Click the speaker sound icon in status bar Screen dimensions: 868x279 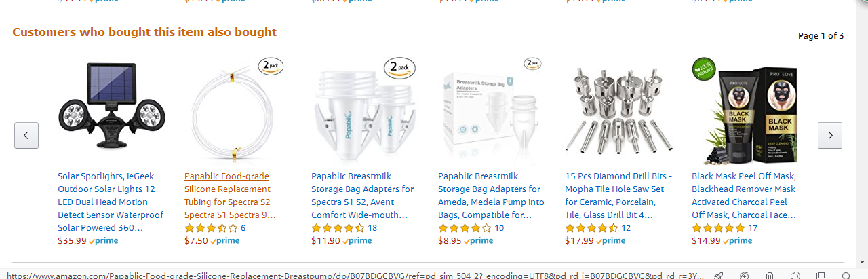(x=795, y=275)
